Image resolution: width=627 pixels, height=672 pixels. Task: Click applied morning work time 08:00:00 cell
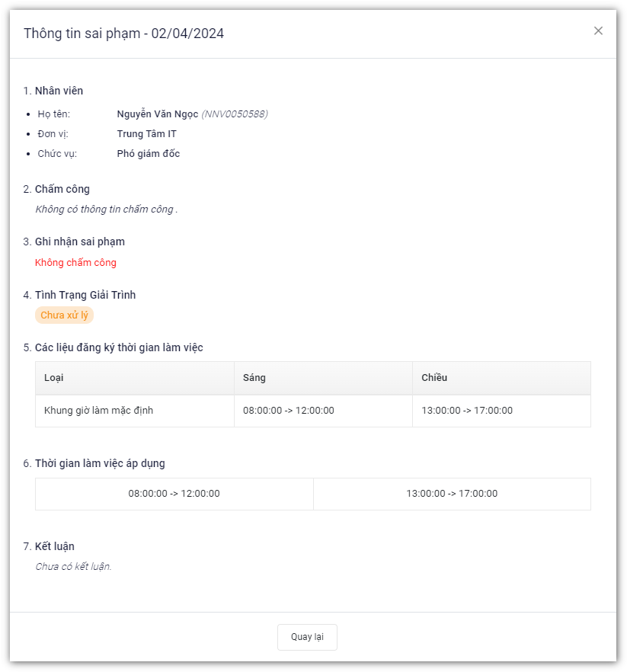(174, 494)
